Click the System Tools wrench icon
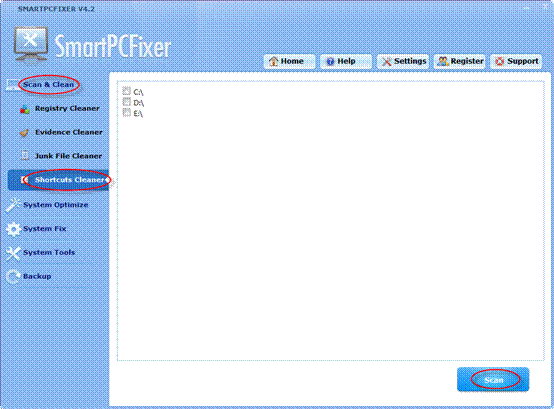 coord(13,253)
